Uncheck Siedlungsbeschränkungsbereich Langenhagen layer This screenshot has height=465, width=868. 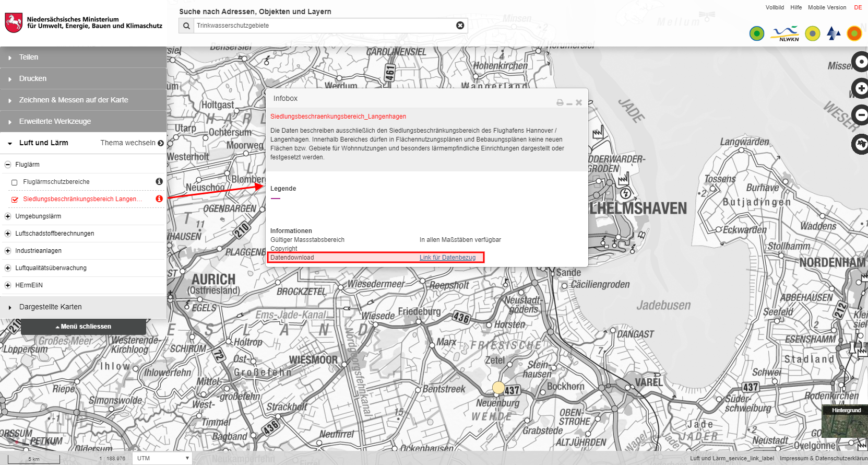(15, 200)
